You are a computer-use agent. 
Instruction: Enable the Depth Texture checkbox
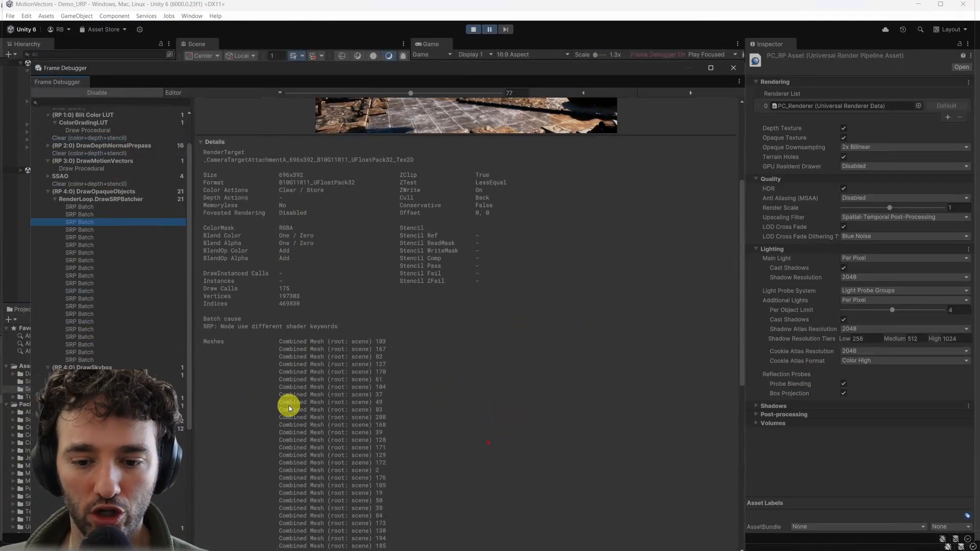click(x=844, y=128)
